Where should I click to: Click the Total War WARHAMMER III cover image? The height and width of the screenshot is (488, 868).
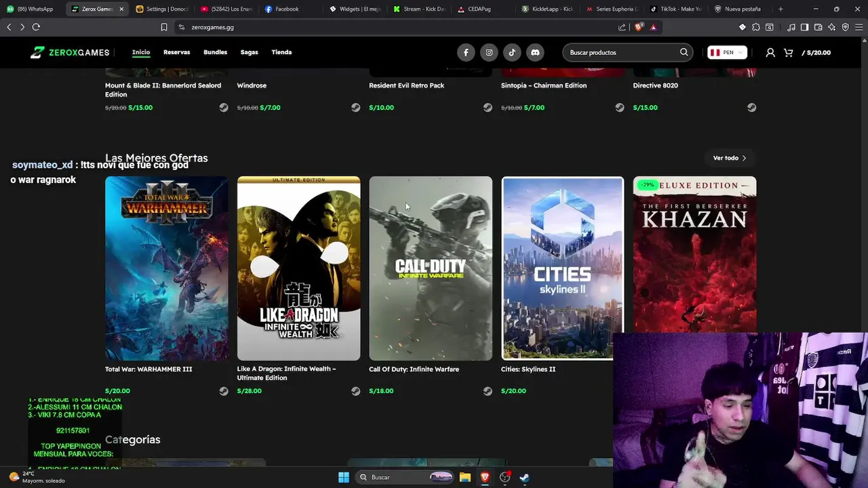tap(167, 268)
